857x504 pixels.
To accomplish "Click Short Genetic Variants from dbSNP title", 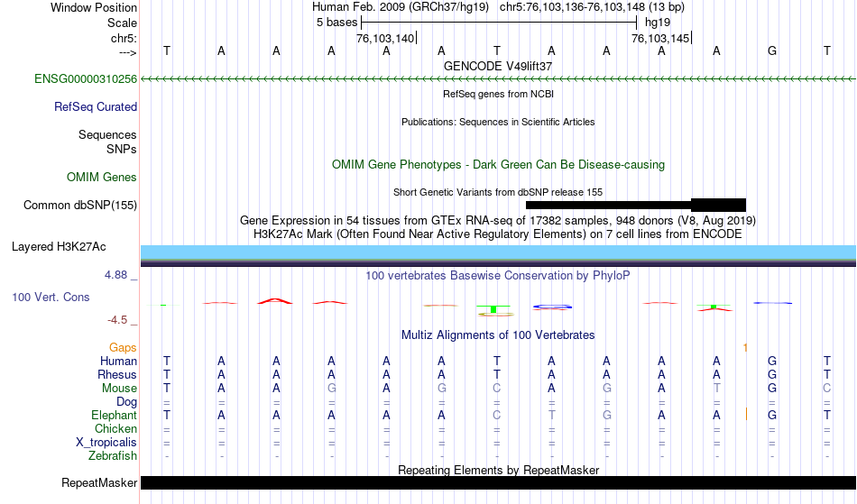I will (x=498, y=192).
